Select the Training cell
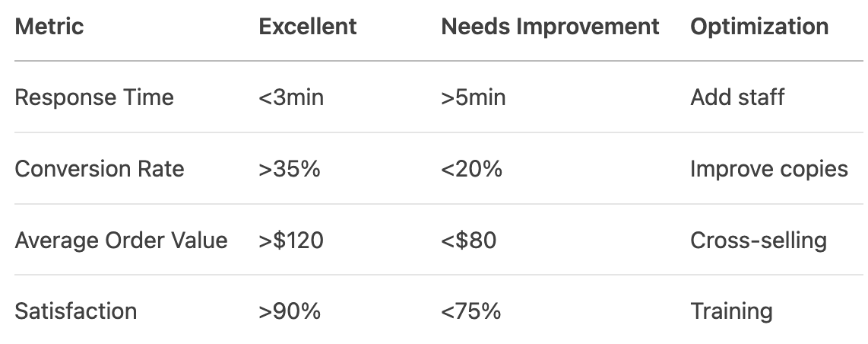The image size is (868, 344). click(x=731, y=311)
